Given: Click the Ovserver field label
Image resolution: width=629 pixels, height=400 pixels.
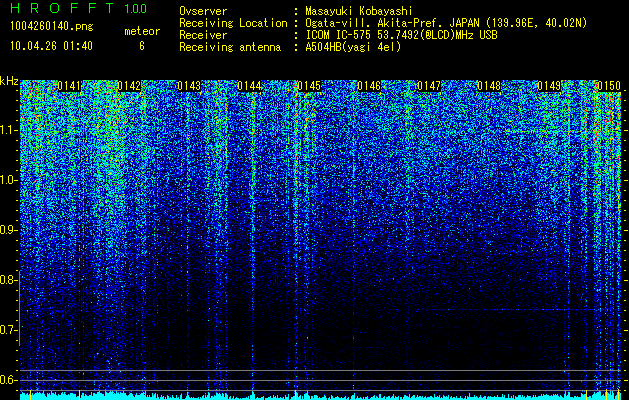Looking at the screenshot, I should coord(203,11).
